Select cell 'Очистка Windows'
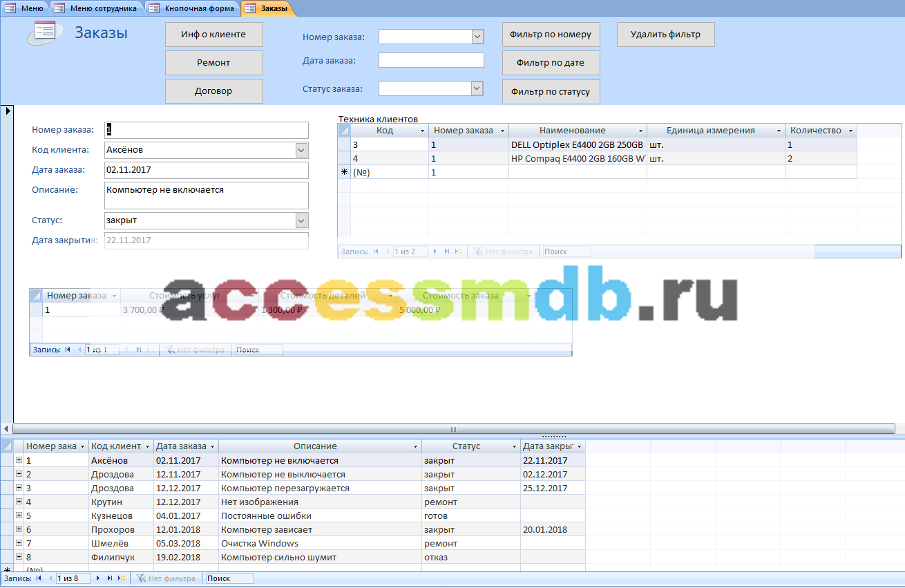905x588 pixels. tap(320, 543)
